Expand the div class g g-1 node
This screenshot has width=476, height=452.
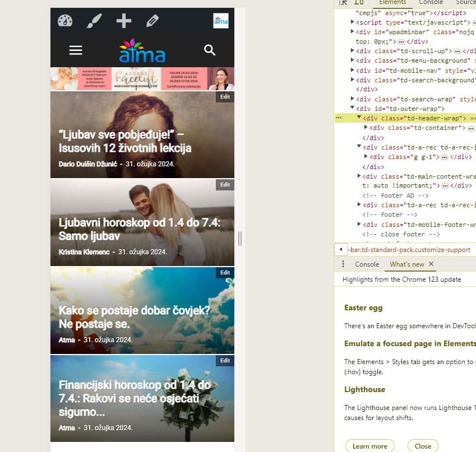pos(366,156)
